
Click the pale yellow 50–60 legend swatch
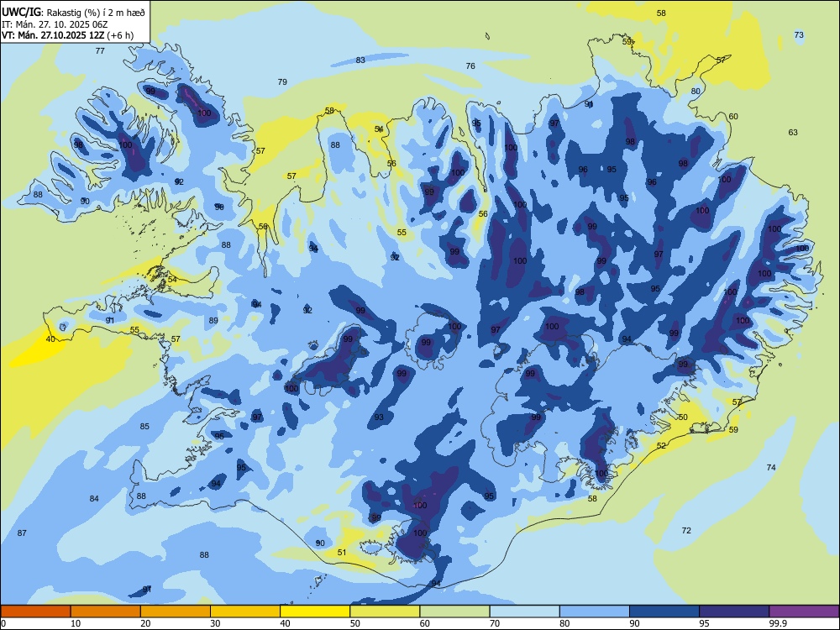coord(385,612)
